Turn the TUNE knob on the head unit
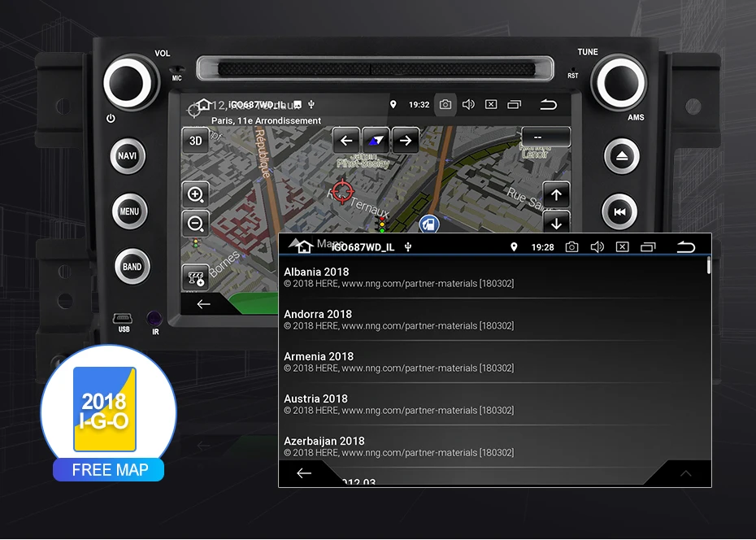756x540 pixels. point(619,82)
